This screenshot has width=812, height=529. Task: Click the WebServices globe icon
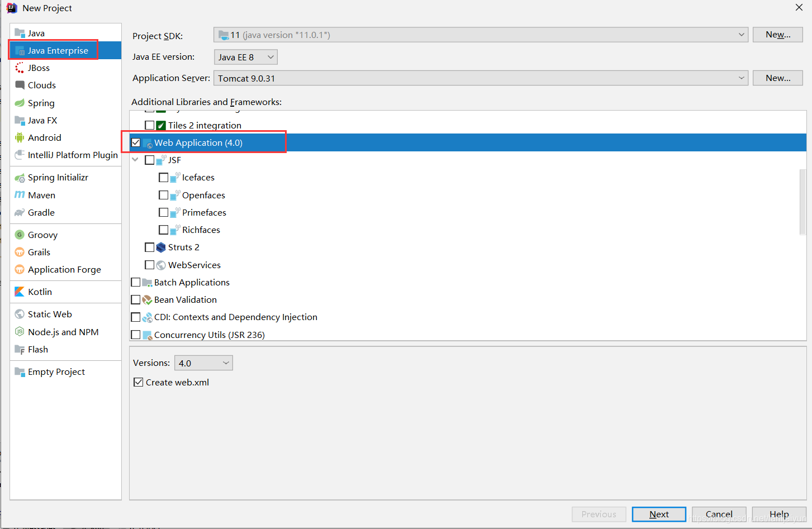(x=161, y=265)
